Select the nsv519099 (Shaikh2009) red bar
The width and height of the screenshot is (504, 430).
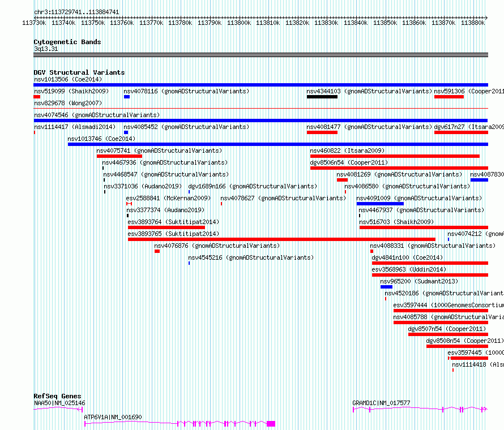coord(37,97)
